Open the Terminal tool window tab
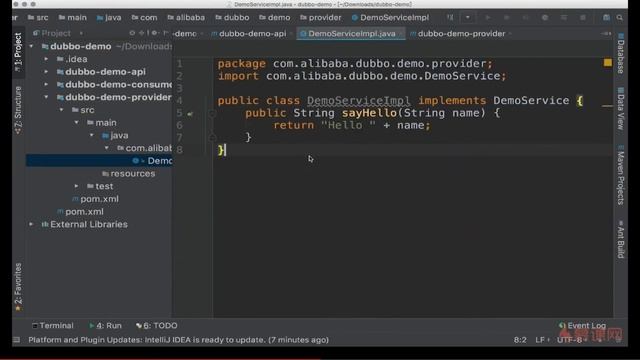 pyautogui.click(x=53, y=326)
